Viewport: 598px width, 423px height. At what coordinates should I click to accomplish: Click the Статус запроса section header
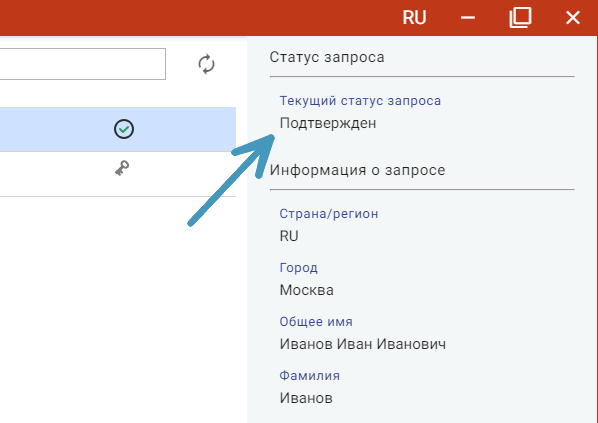(x=327, y=57)
